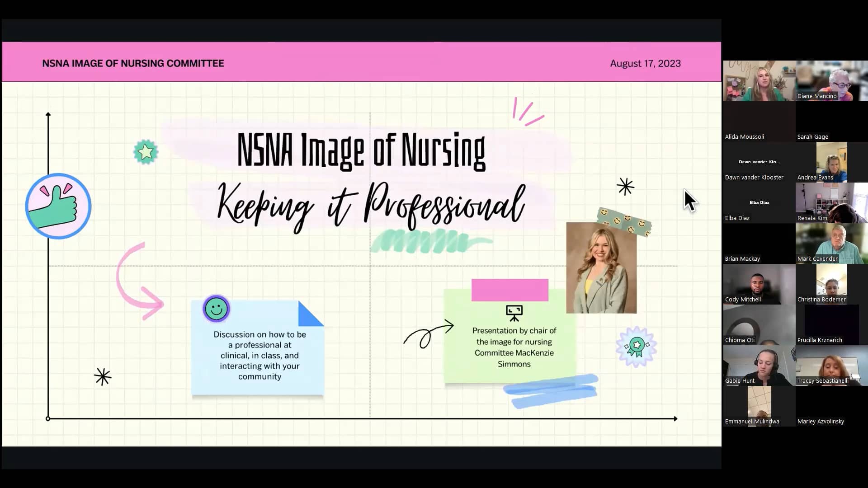Select Gabie Hunt's video tile
The height and width of the screenshot is (488, 868).
[x=759, y=366]
